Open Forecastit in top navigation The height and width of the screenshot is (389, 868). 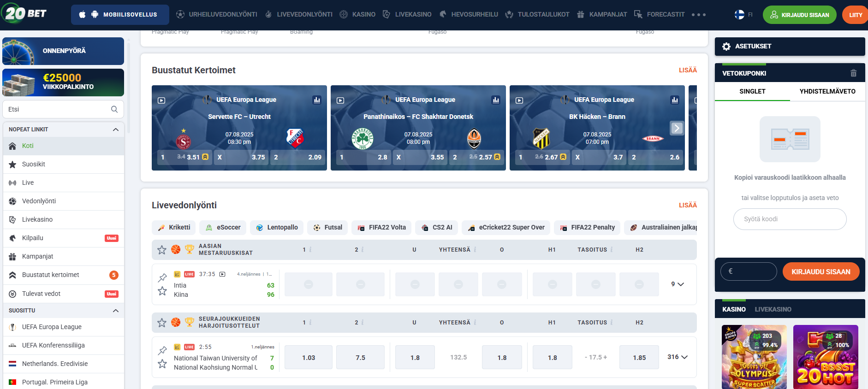coord(660,15)
